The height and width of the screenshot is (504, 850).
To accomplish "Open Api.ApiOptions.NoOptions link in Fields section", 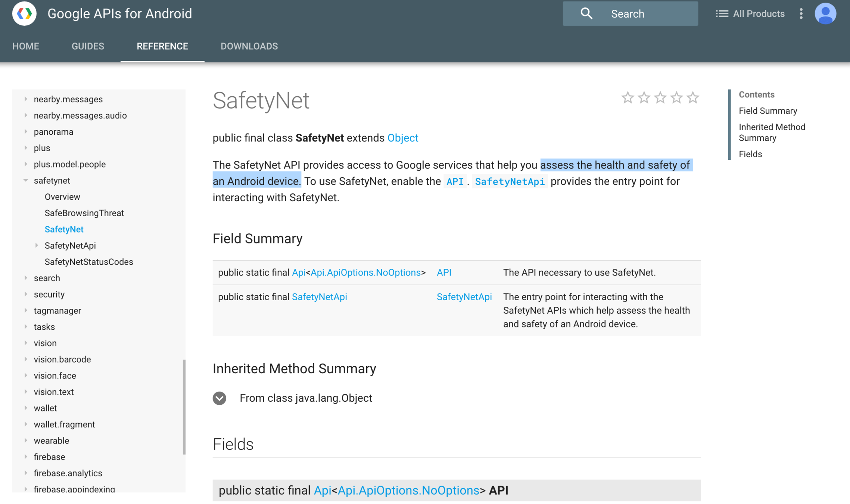I will tap(408, 490).
